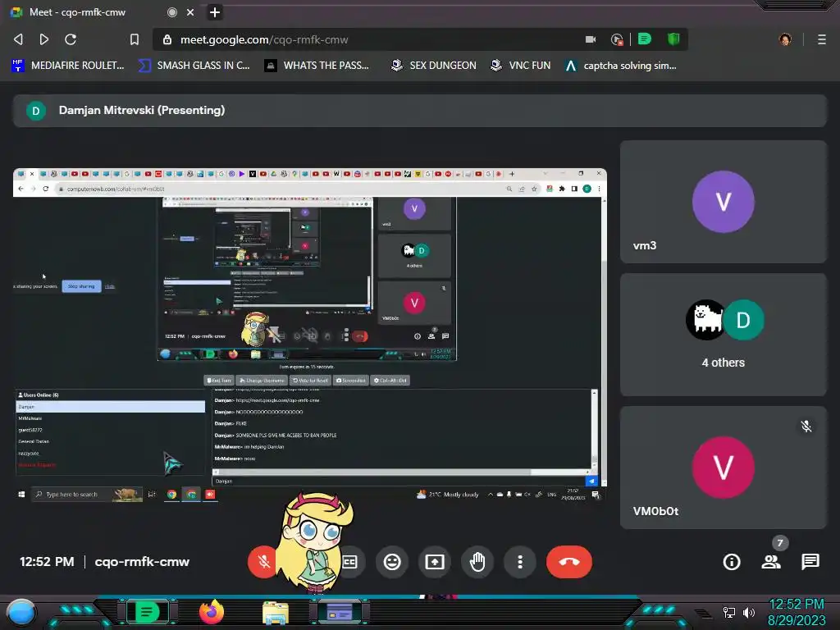
Task: Open the green shield extension icon
Action: (673, 39)
